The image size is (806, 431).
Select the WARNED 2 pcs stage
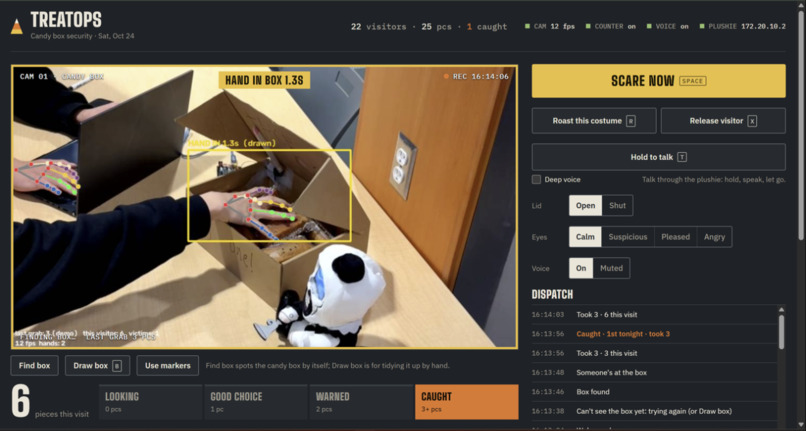[361, 402]
